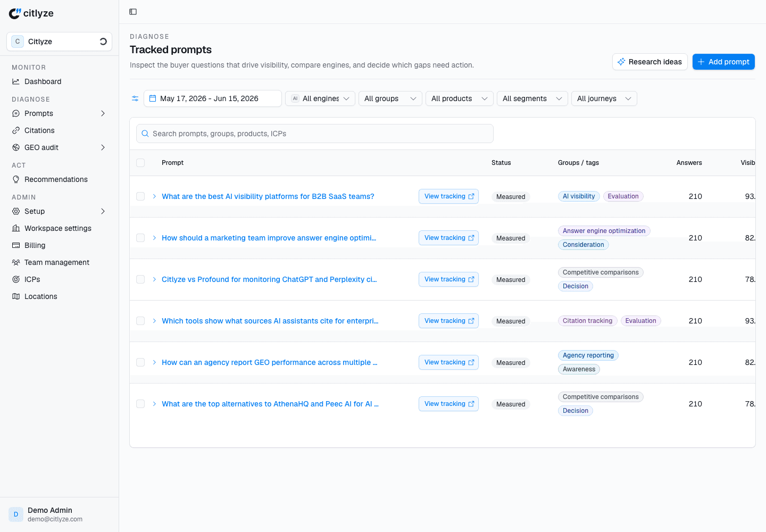
Task: Open the All engines dropdown
Action: pos(320,98)
